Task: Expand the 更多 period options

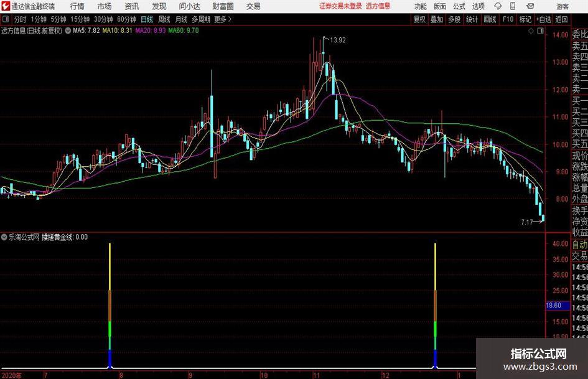Action: click(x=223, y=19)
